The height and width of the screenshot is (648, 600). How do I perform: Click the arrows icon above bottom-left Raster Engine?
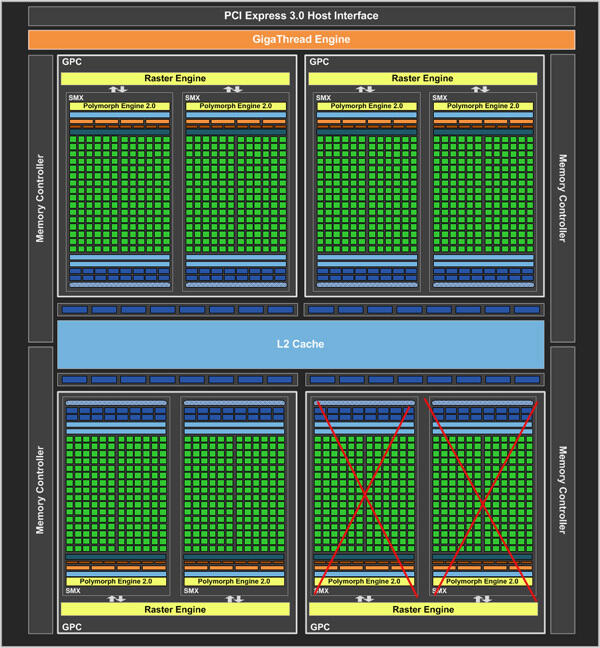(x=116, y=599)
